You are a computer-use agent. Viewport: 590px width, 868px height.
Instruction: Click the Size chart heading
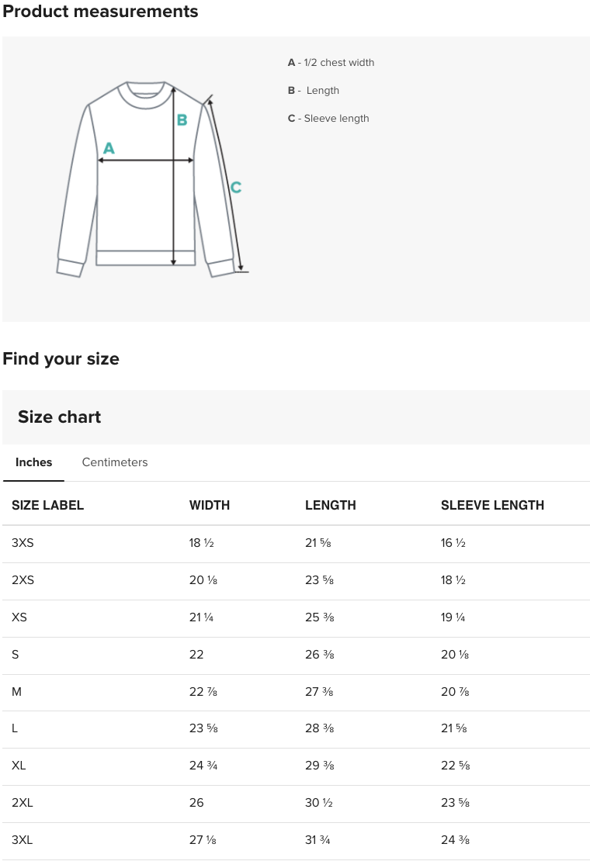(60, 417)
